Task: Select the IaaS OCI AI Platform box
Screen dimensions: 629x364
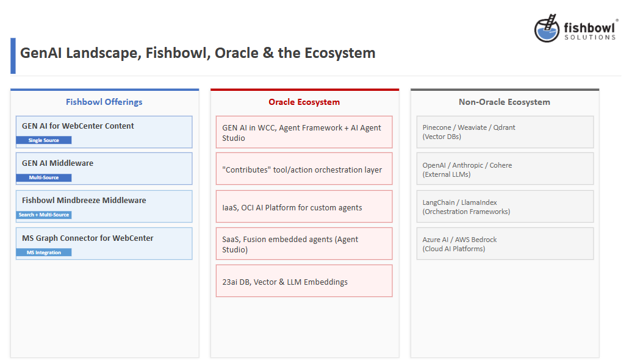Action: pos(304,207)
